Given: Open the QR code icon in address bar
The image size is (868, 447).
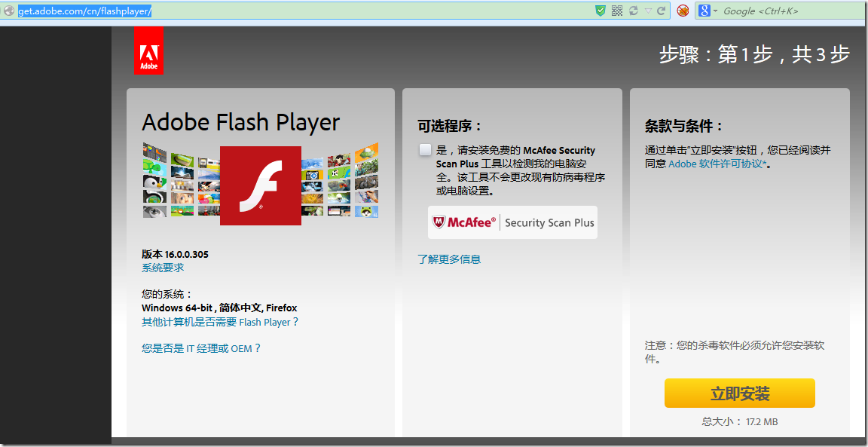Looking at the screenshot, I should coord(617,11).
